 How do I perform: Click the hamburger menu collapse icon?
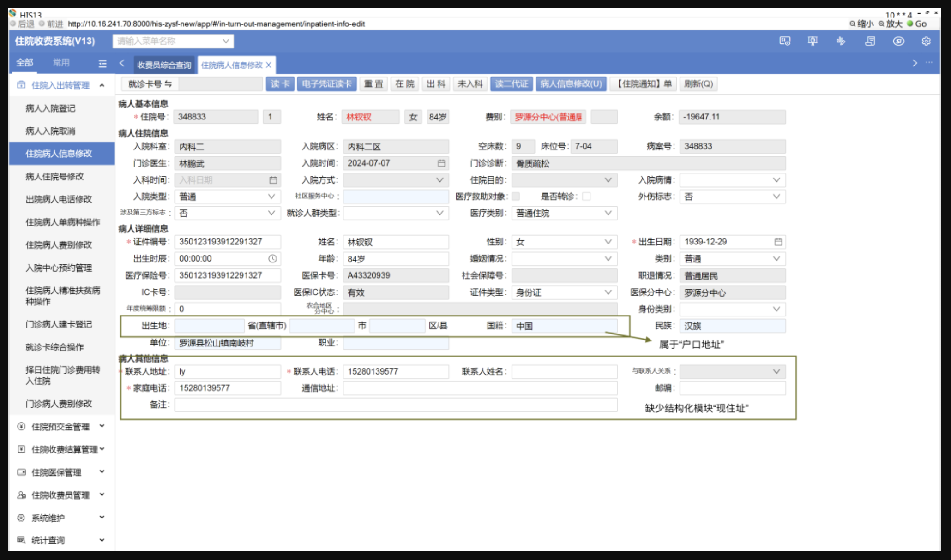(x=102, y=63)
